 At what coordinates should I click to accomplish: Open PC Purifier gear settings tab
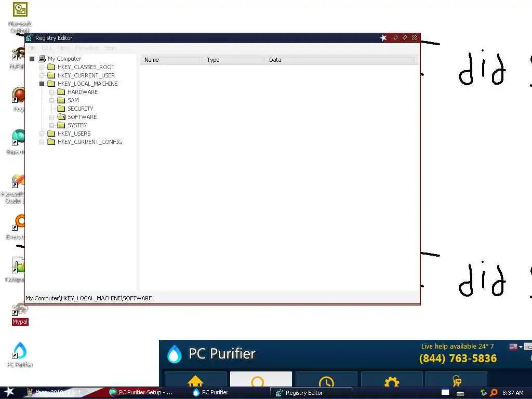(x=392, y=380)
